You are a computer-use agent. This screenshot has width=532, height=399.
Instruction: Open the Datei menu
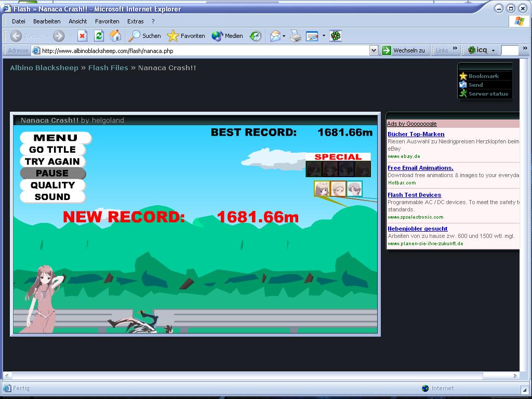point(18,21)
